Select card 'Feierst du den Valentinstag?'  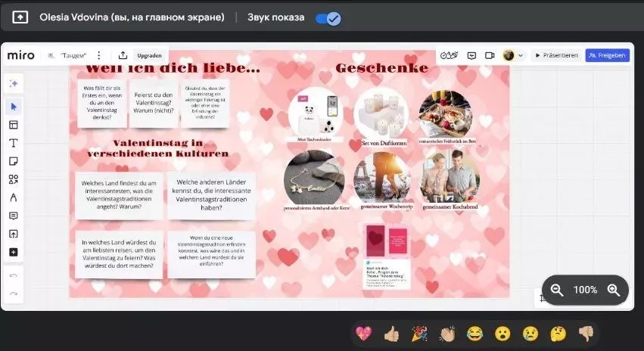(154, 103)
